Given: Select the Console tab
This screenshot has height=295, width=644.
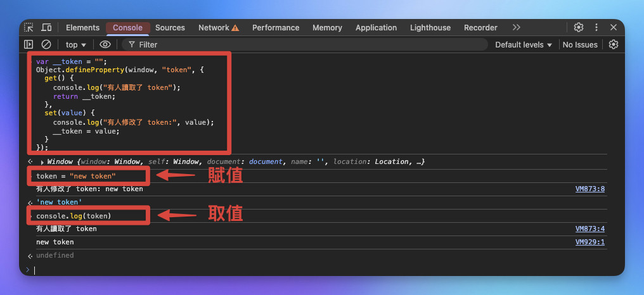Looking at the screenshot, I should [x=128, y=27].
